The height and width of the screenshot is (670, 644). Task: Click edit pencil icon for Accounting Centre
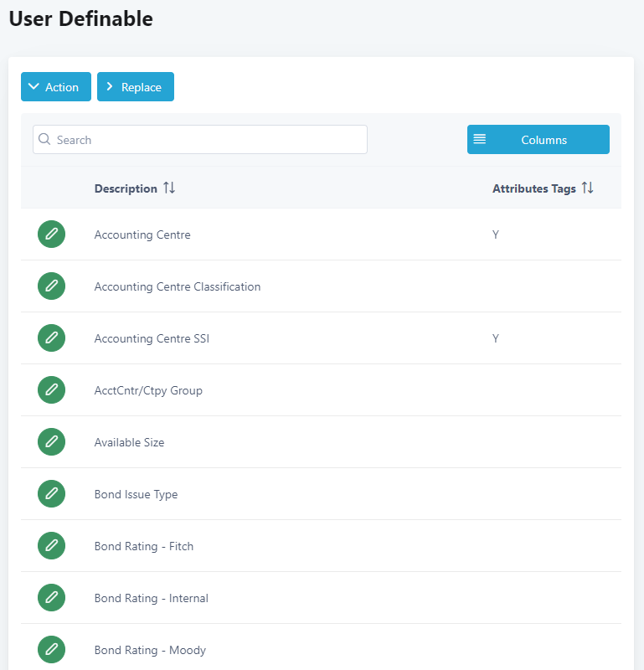[x=51, y=234]
